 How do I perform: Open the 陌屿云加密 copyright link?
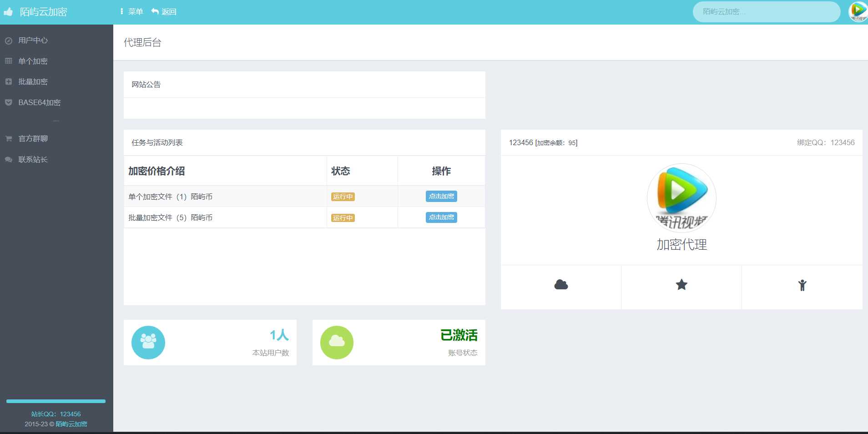pyautogui.click(x=71, y=424)
